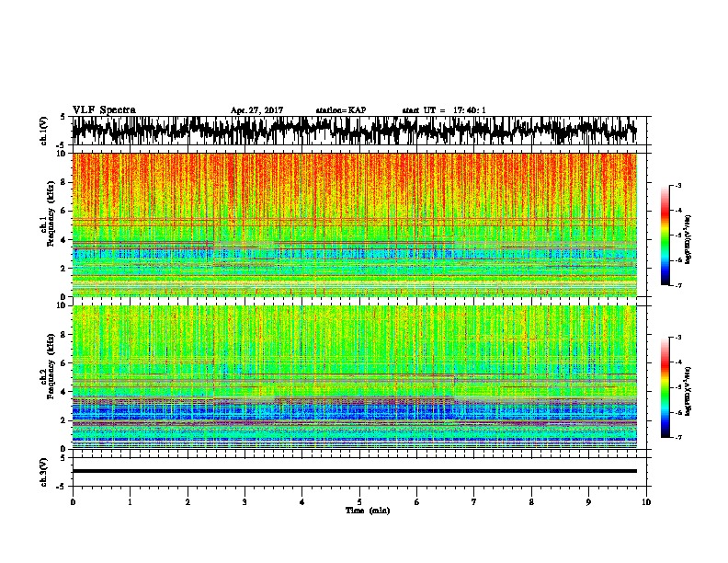Click the "7" tick on the time axis
The image size is (728, 563).
click(x=474, y=502)
